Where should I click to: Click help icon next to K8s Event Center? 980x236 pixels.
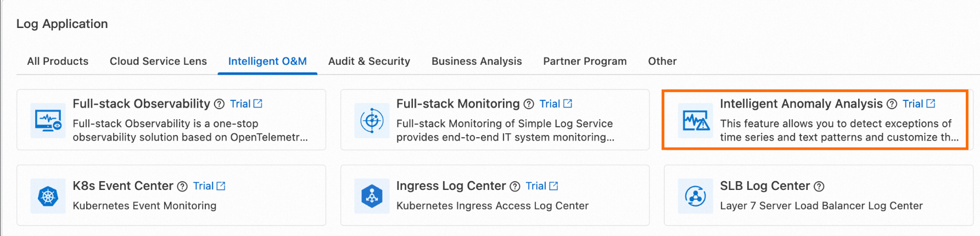182,187
